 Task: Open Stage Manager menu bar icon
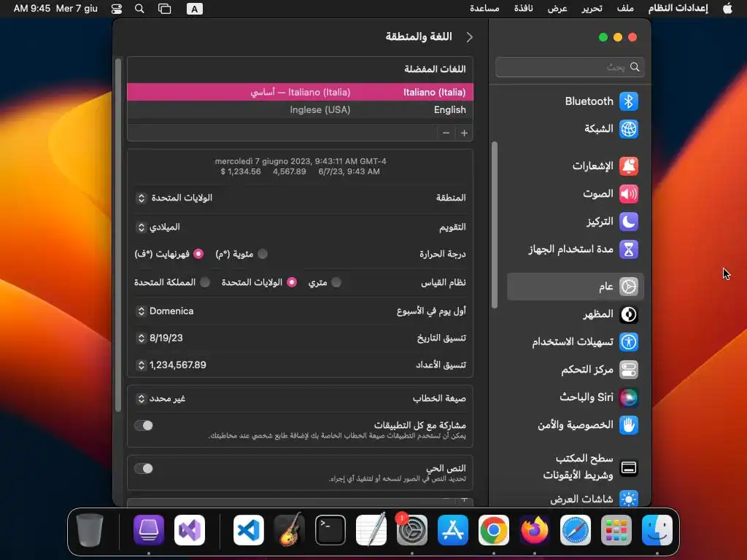coord(164,9)
